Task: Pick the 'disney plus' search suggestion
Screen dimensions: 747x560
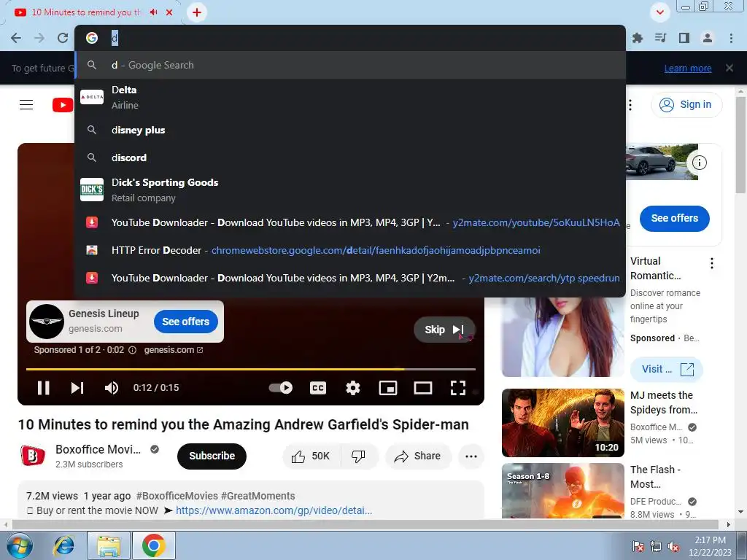Action: pyautogui.click(x=350, y=130)
